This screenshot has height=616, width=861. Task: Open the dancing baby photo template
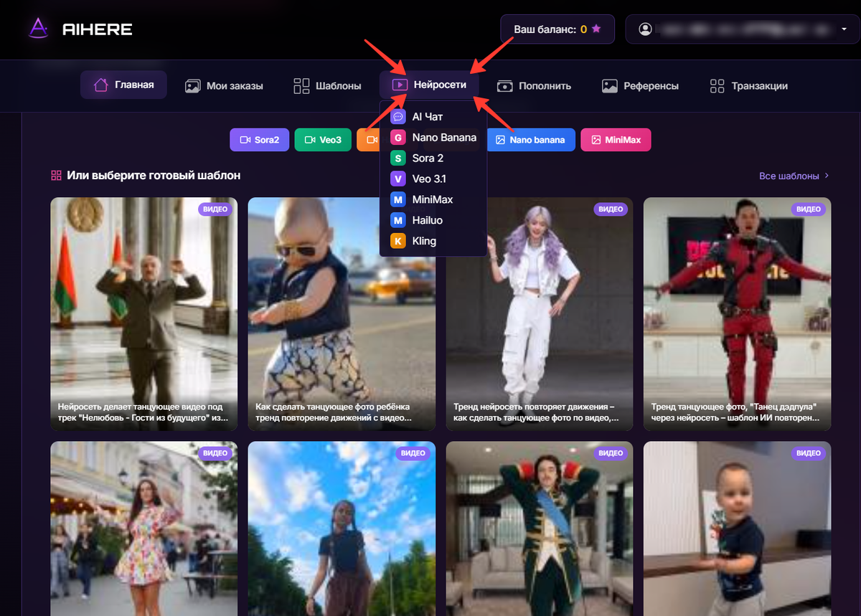[x=342, y=314]
